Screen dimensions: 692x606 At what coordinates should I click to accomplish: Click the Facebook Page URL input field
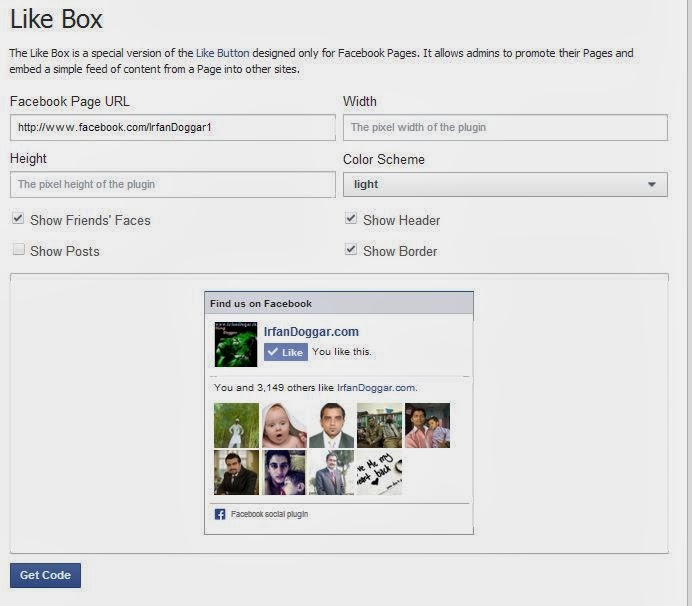pyautogui.click(x=173, y=128)
